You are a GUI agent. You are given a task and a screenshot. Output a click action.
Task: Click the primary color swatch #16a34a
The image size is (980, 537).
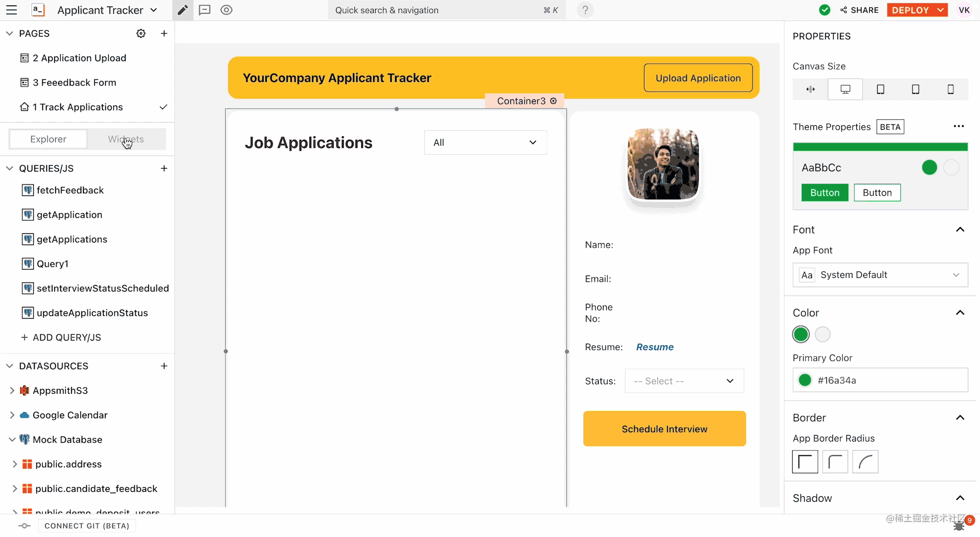(x=805, y=379)
